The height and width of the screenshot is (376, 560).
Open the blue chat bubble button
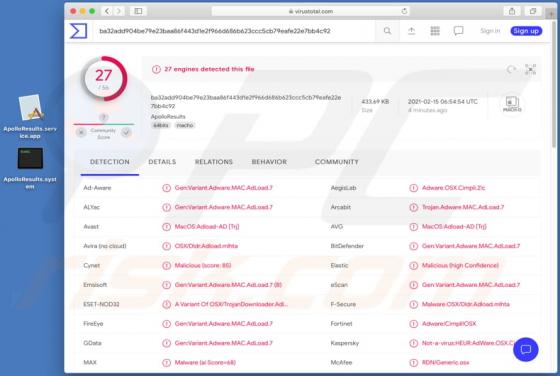coord(526,349)
